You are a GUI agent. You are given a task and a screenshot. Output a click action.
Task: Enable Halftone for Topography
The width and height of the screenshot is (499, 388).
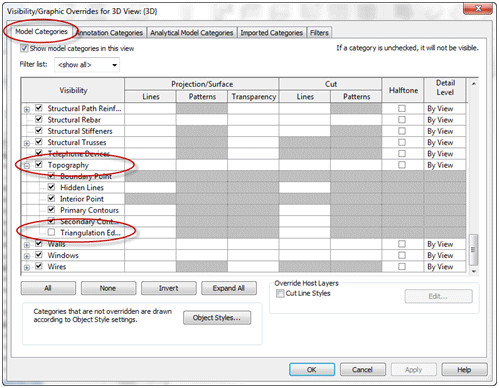pyautogui.click(x=402, y=165)
